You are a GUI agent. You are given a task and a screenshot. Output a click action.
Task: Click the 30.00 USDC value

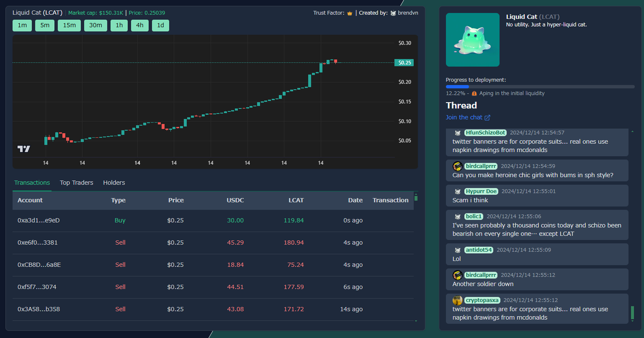[x=235, y=221]
